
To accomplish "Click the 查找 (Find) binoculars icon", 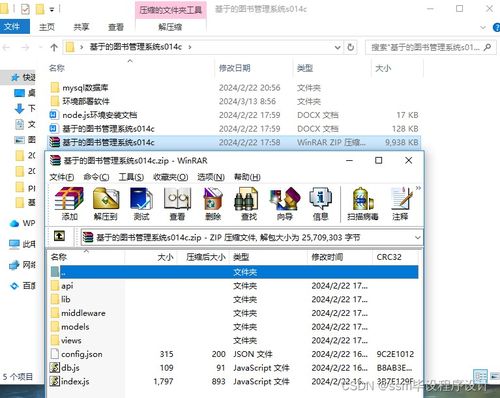I will point(249,204).
